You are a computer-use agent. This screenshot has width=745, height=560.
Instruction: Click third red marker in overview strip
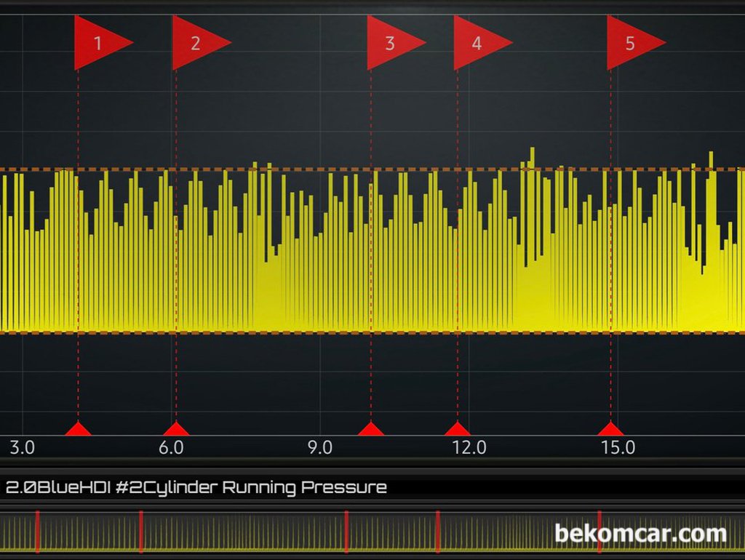[346, 532]
